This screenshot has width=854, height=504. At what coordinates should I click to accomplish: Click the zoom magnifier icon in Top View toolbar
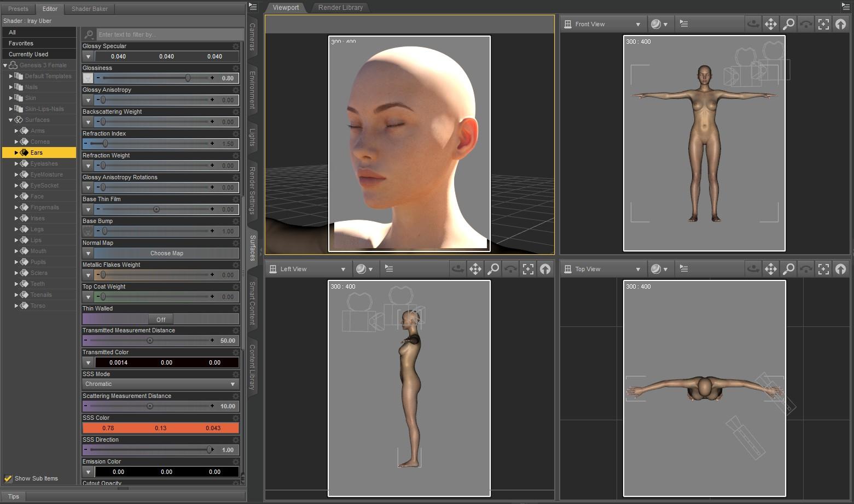click(788, 269)
